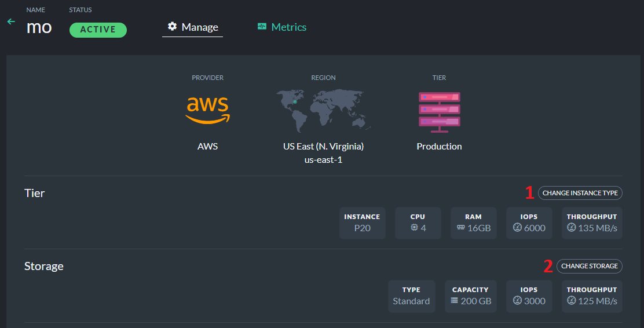Go back using the green arrow
The width and height of the screenshot is (644, 328).
coord(11,21)
